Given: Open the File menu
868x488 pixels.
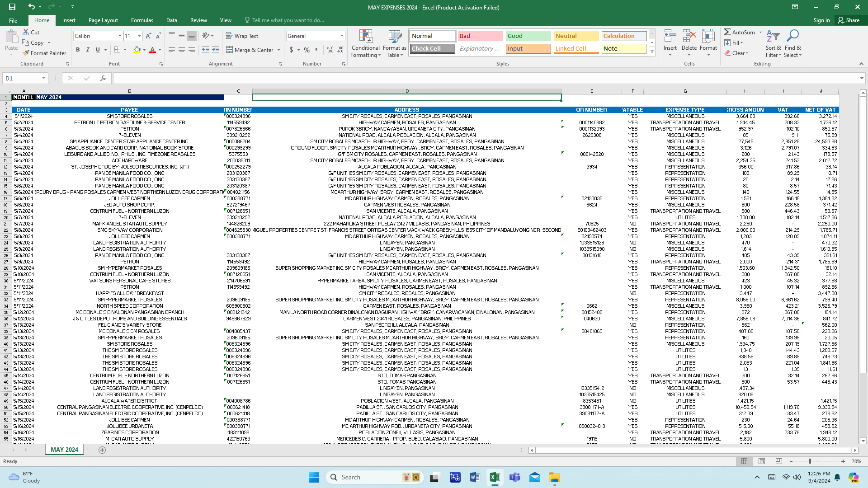Looking at the screenshot, I should 13,20.
